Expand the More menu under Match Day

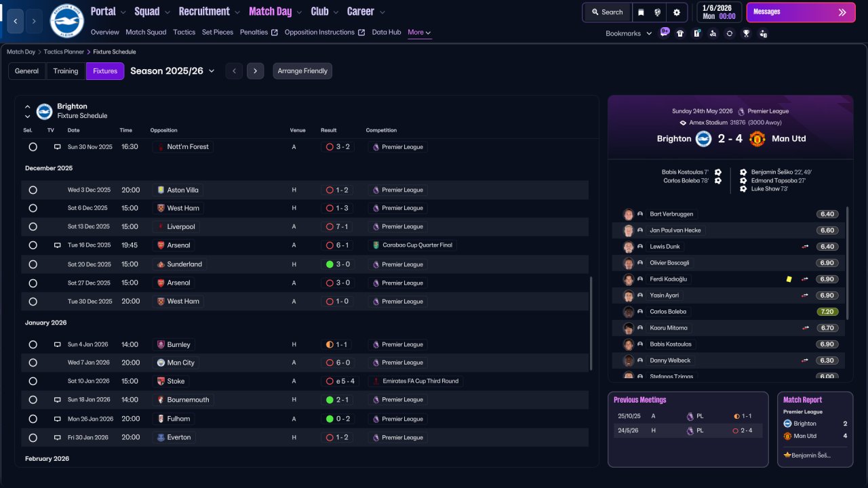click(x=419, y=33)
